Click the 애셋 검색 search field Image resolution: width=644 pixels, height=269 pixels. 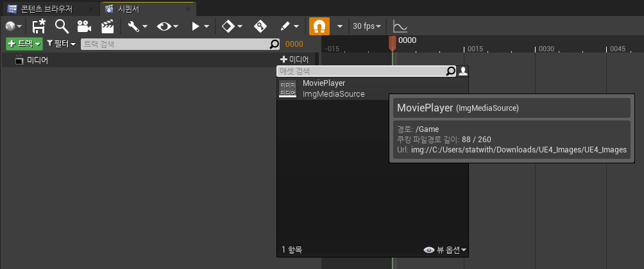(366, 71)
